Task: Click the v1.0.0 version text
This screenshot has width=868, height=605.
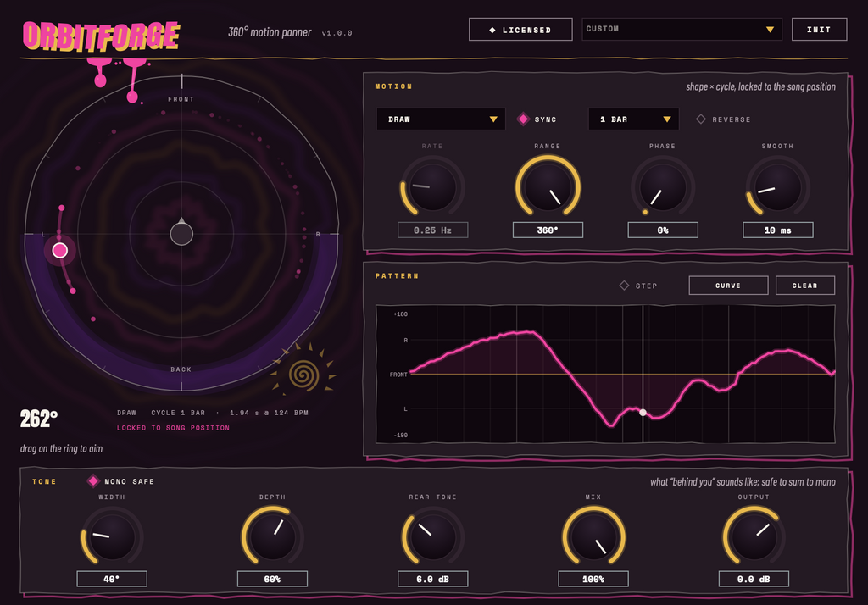Action: click(337, 33)
